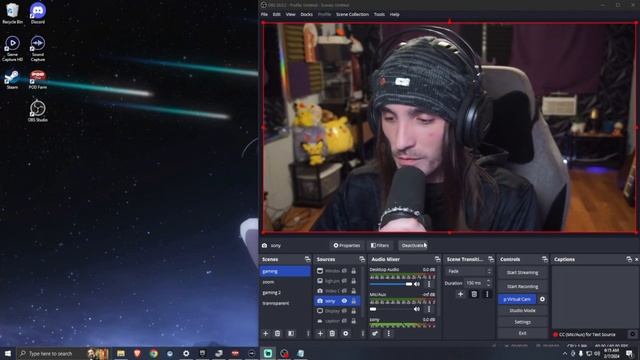
Task: Mute Mic/Aux speaker icon
Action: pyautogui.click(x=417, y=309)
